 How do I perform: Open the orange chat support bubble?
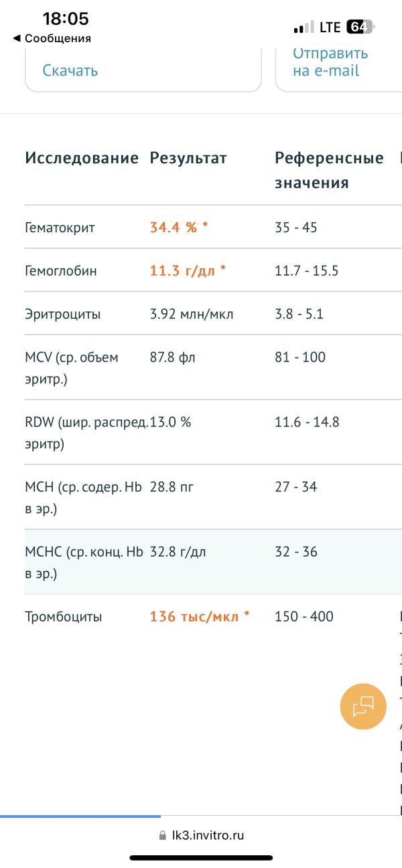point(363,706)
